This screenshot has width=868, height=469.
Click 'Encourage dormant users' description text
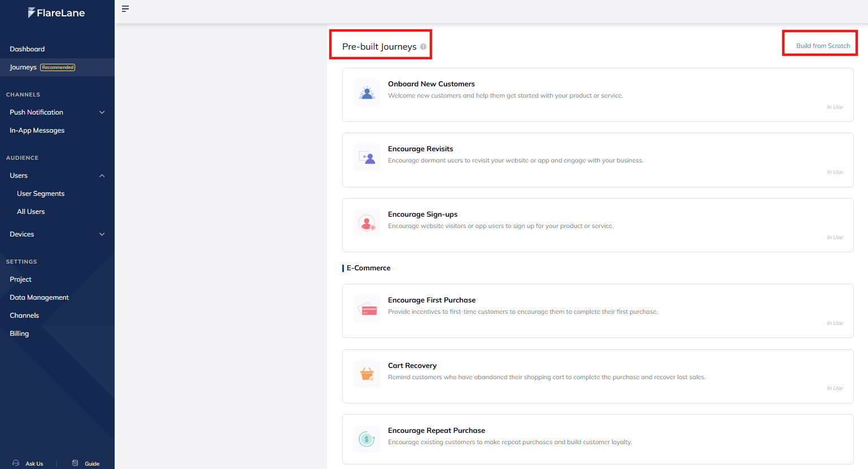click(516, 161)
